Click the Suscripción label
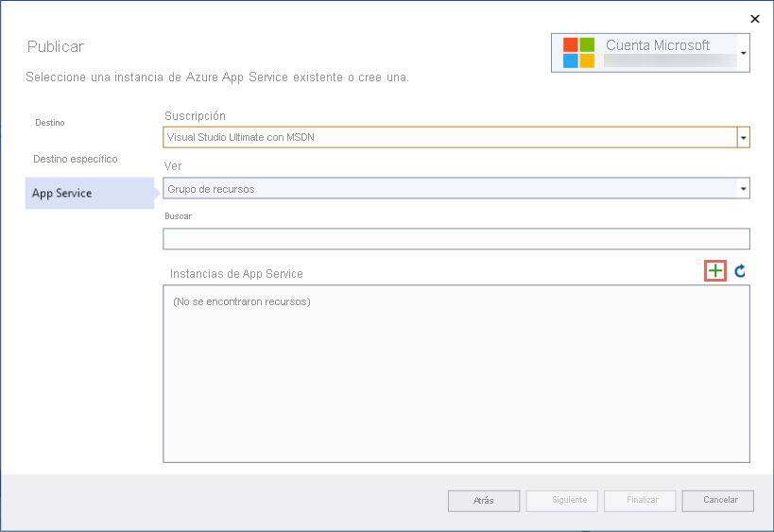 (195, 116)
